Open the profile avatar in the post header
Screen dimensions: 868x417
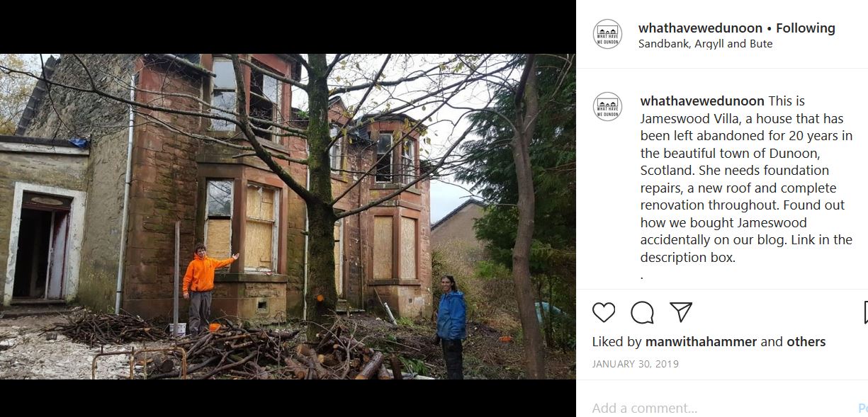click(x=607, y=34)
